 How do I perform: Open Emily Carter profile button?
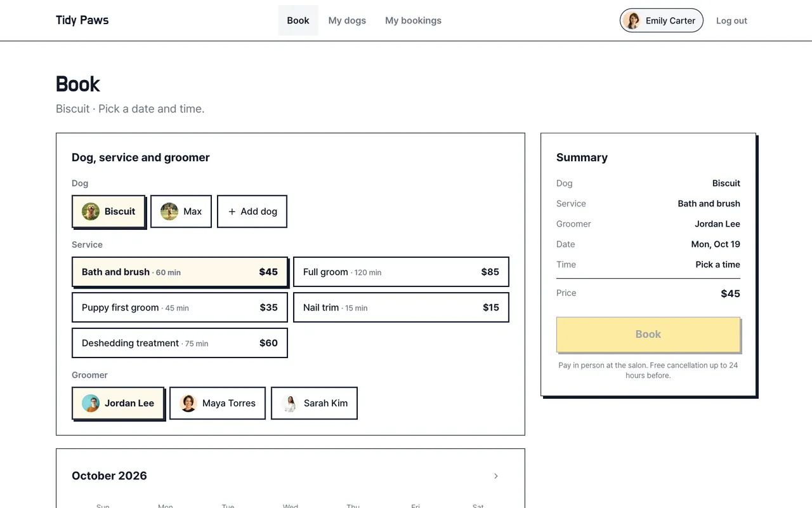[x=662, y=20]
